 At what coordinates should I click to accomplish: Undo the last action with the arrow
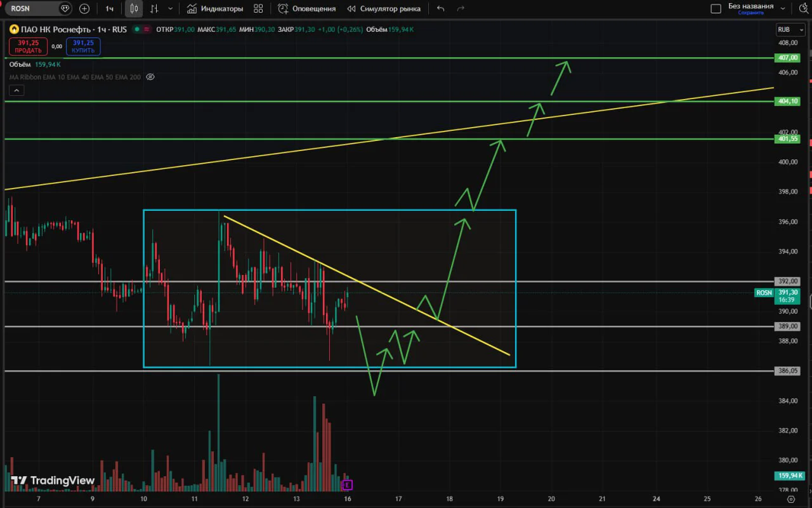[441, 9]
